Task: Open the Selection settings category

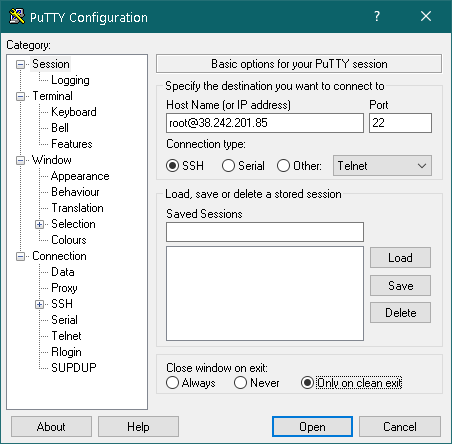Action: click(73, 224)
